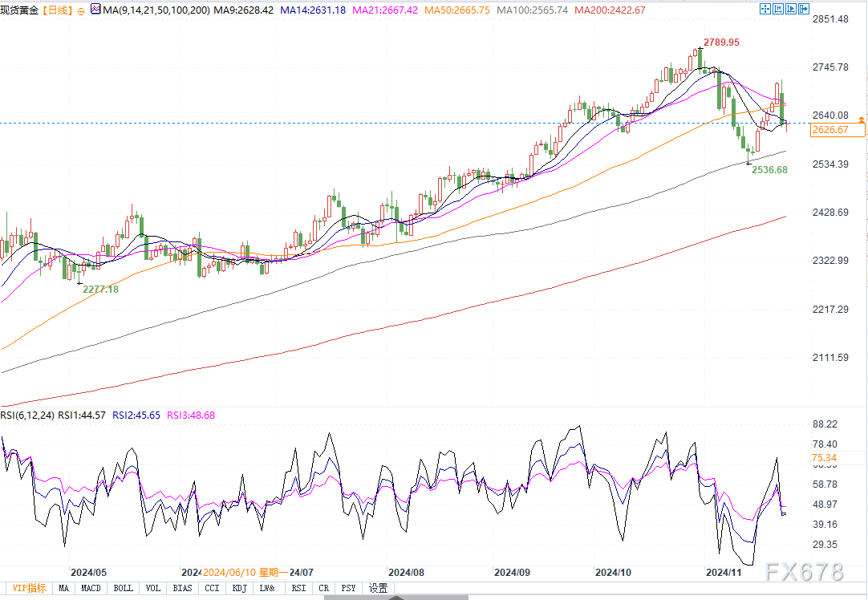Click the play-forward chart icon
This screenshot has height=600, width=868.
pos(791,10)
